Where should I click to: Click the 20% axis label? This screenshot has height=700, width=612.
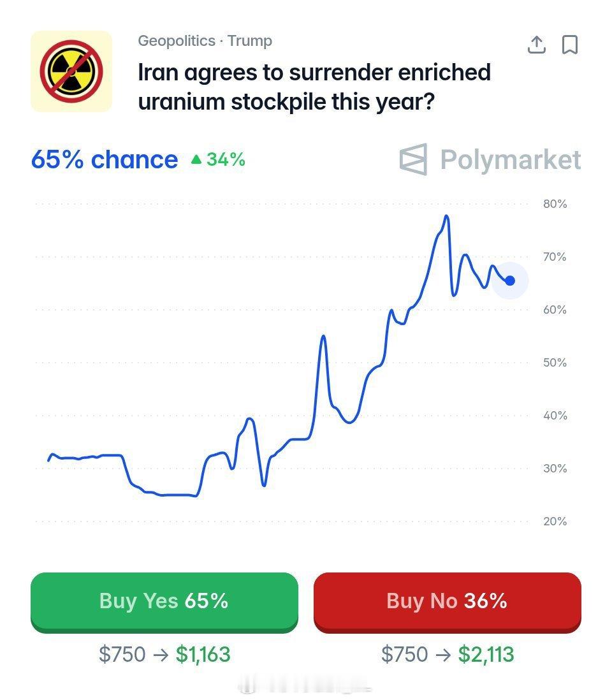pos(555,521)
